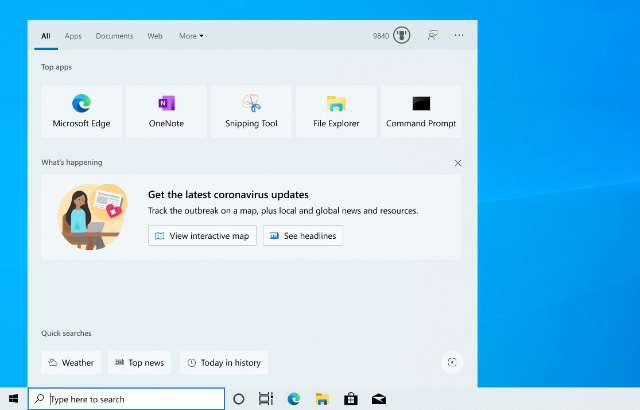
Task: Launch OneNote from Top apps
Action: [x=166, y=111]
